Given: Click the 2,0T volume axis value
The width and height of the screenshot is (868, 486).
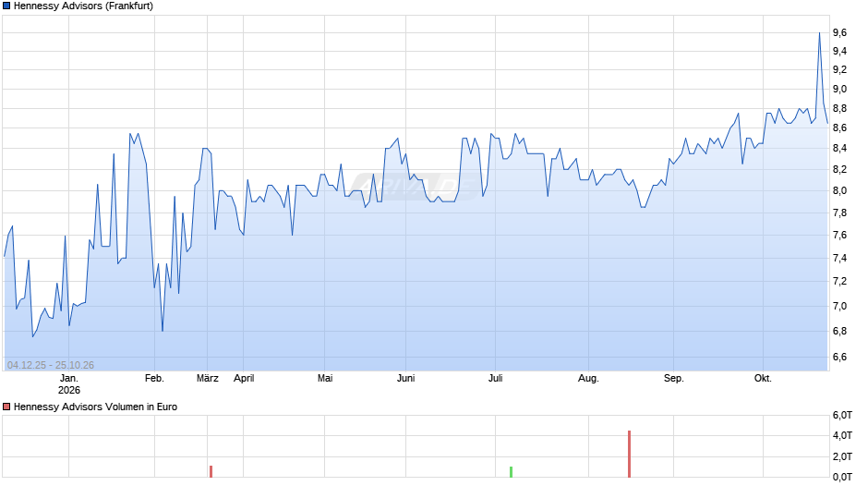Looking at the screenshot, I should 842,456.
